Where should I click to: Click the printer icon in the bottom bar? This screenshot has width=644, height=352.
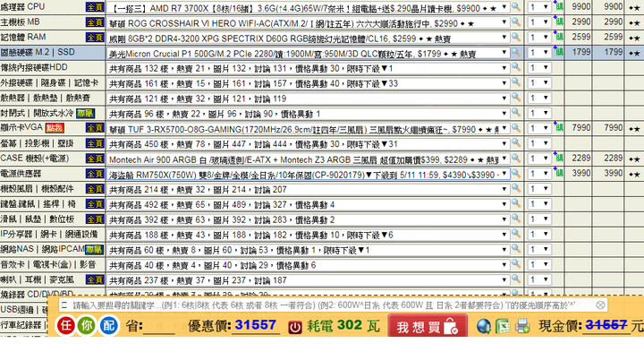point(522,327)
